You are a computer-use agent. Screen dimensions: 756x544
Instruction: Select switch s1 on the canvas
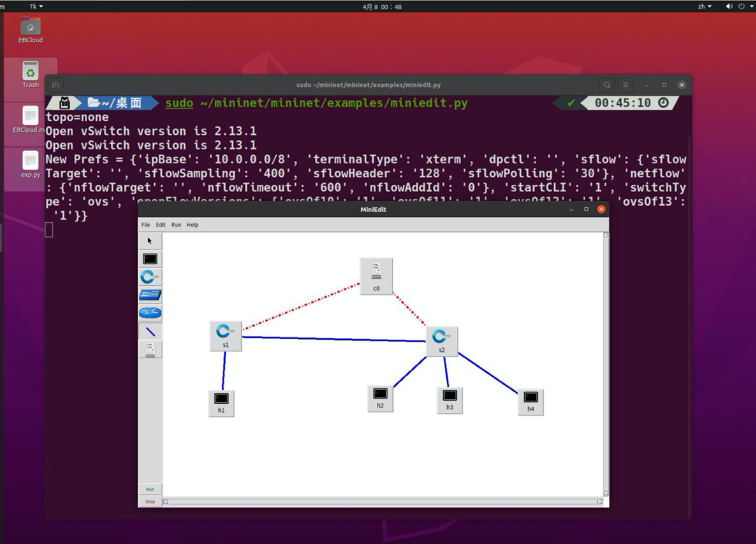pos(225,335)
